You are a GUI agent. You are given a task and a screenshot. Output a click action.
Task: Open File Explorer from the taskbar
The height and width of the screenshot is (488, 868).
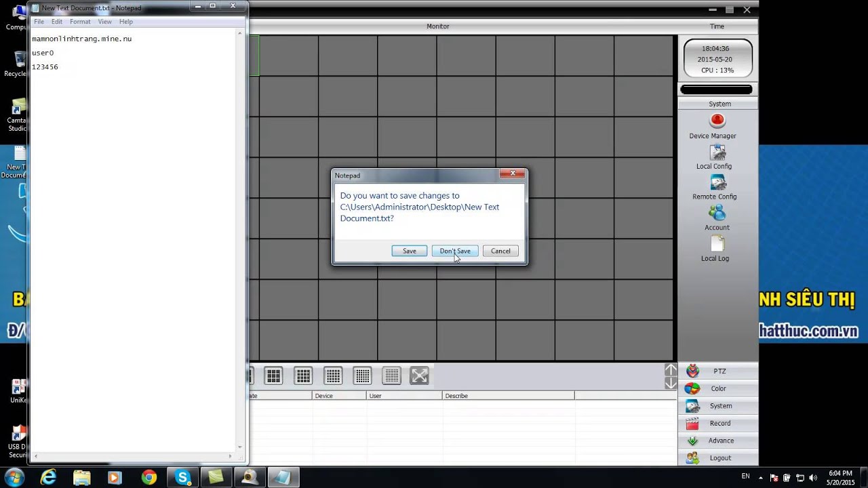(x=81, y=477)
